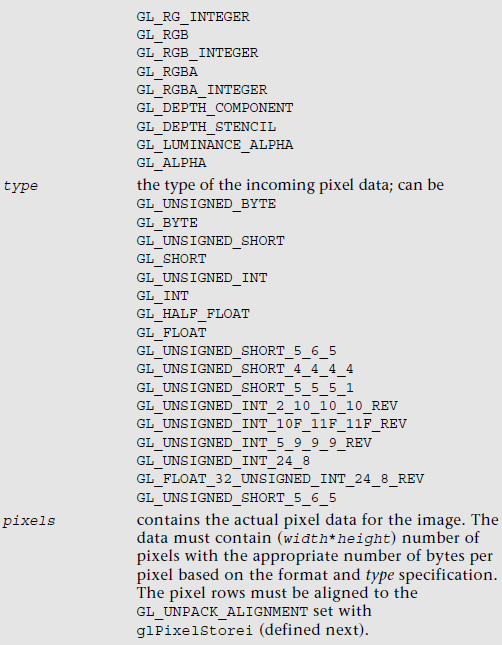The height and width of the screenshot is (645, 502).
Task: Click the GL_UNSIGNED_INT_24_8 entry
Action: click(x=223, y=461)
